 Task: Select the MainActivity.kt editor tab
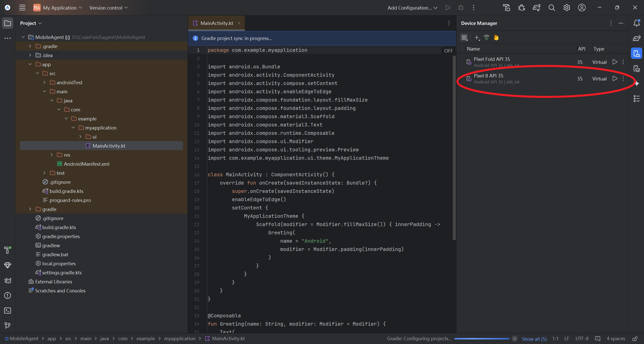click(x=216, y=23)
